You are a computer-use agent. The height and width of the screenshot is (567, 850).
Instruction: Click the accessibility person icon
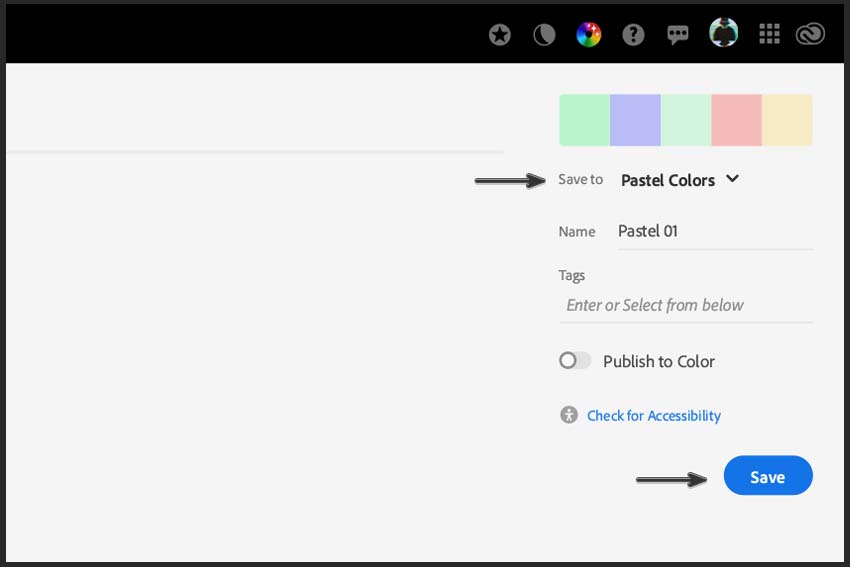pos(569,415)
